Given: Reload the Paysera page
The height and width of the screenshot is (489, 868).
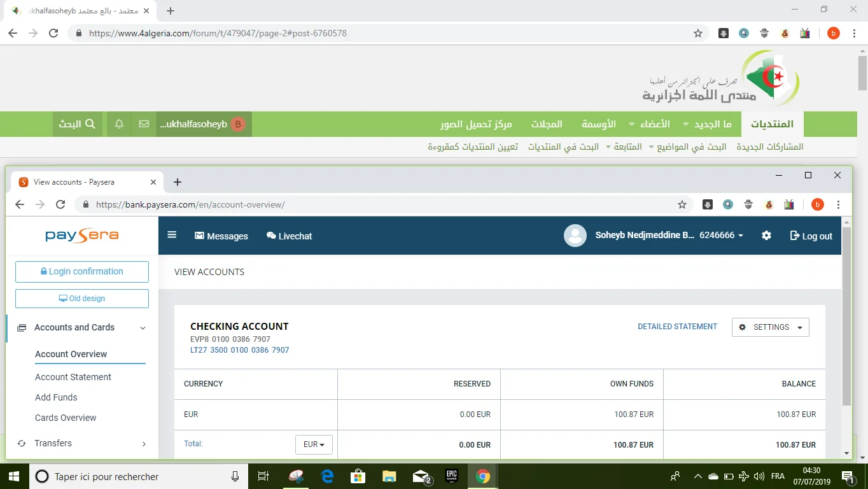Looking at the screenshot, I should (60, 204).
